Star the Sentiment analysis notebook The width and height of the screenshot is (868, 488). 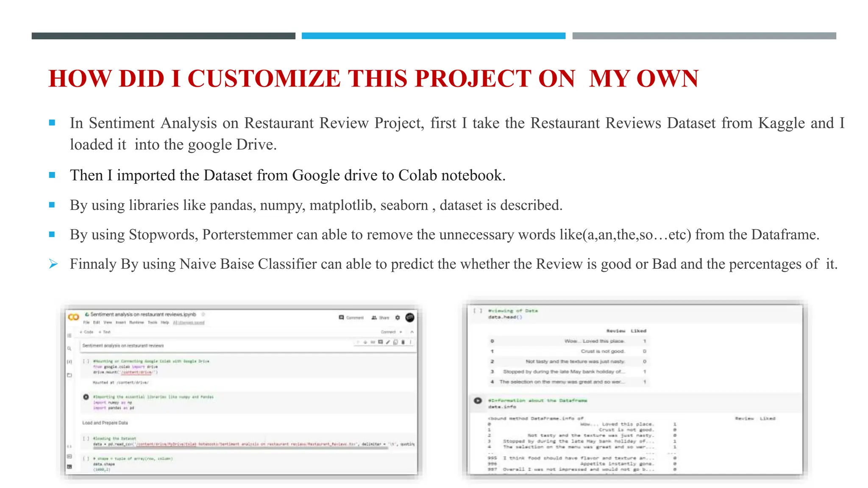[x=203, y=315]
